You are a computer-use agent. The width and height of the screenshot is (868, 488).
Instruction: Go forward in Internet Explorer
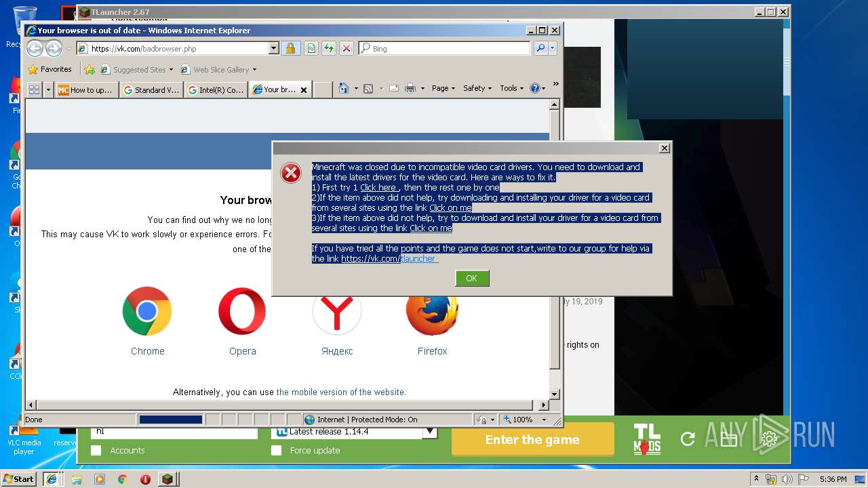click(x=54, y=48)
